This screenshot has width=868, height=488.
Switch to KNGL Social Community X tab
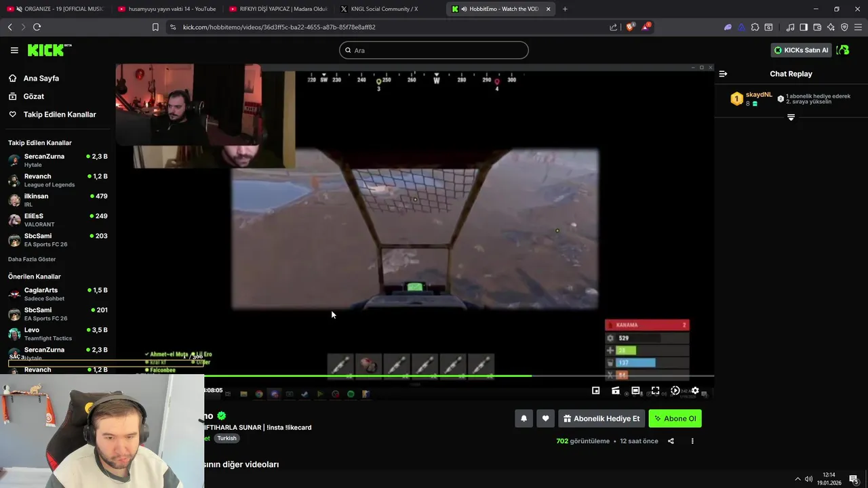tap(389, 9)
